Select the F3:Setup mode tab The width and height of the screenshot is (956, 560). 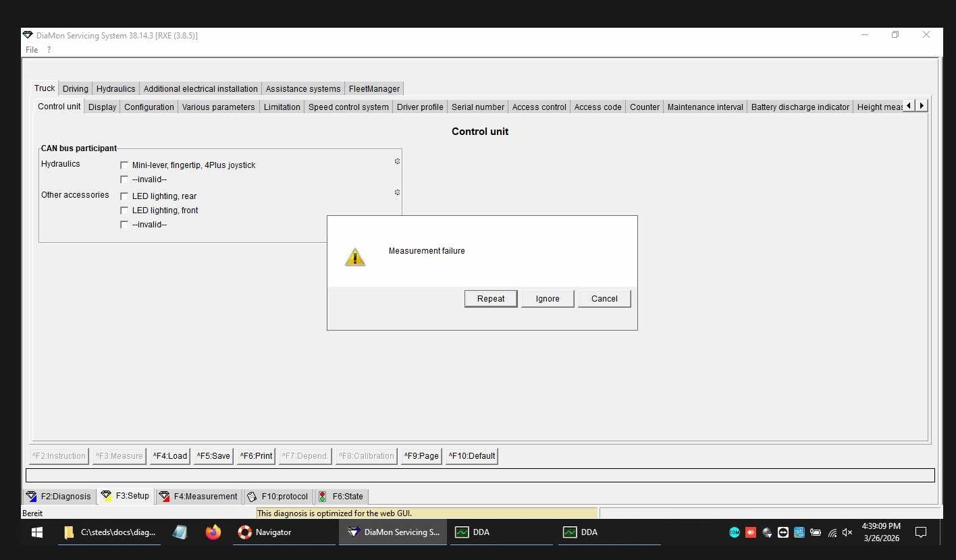[x=126, y=496]
